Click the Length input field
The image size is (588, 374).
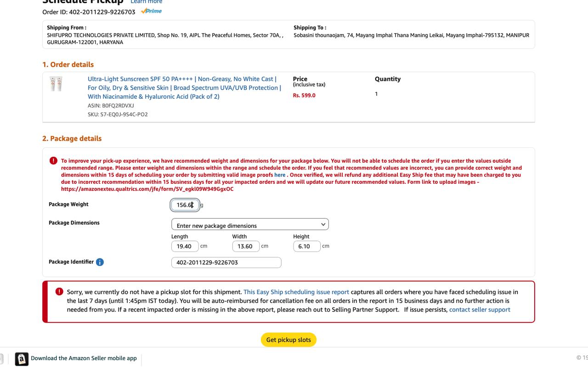[x=185, y=246]
